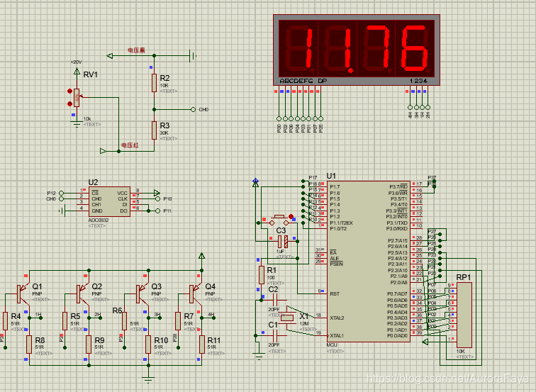Select resistor R7 on Q4's base
This screenshot has width=536, height=392.
178,320
